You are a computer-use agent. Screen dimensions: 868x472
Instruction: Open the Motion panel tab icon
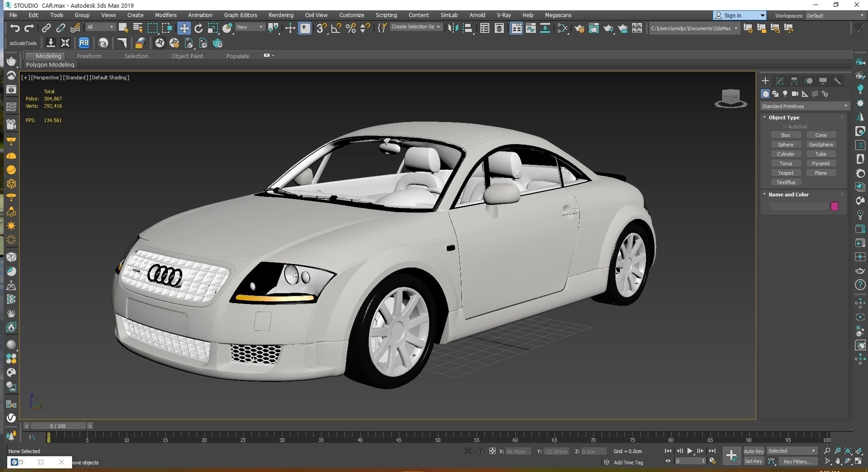pos(809,81)
